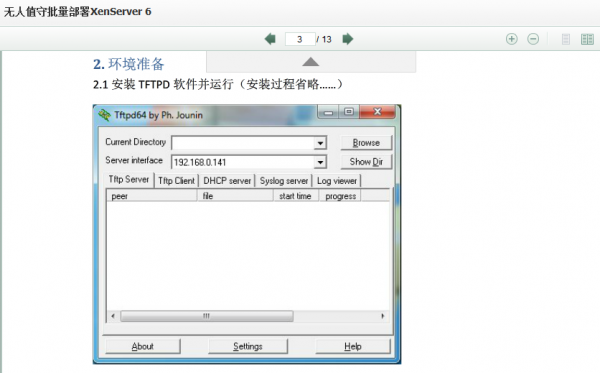This screenshot has height=373, width=600.
Task: Click the Show Dir button
Action: [x=366, y=162]
